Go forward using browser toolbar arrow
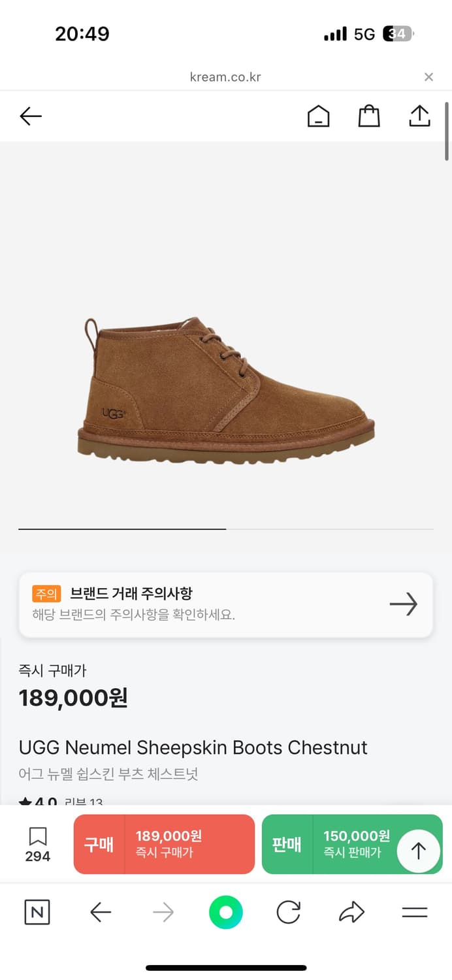The height and width of the screenshot is (980, 452). tap(163, 912)
